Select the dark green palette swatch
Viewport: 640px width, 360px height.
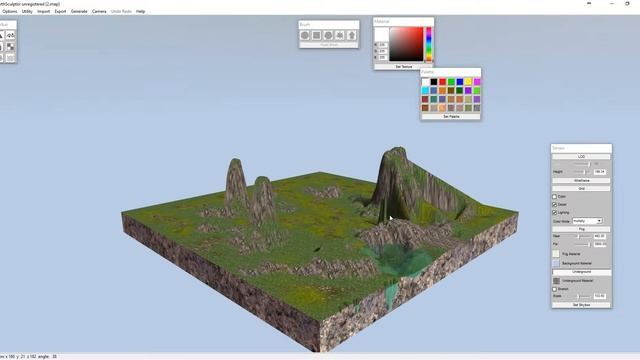coord(460,90)
